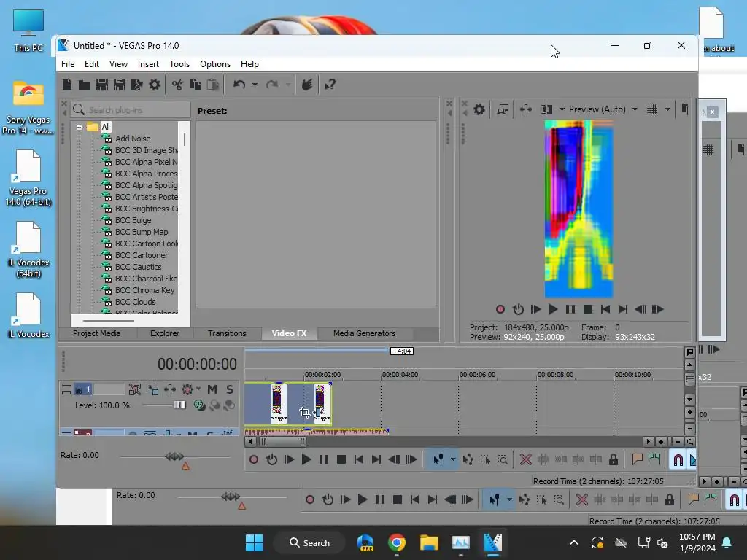Click Video Preview on External Monitor icon
The image size is (747, 560).
click(x=503, y=109)
